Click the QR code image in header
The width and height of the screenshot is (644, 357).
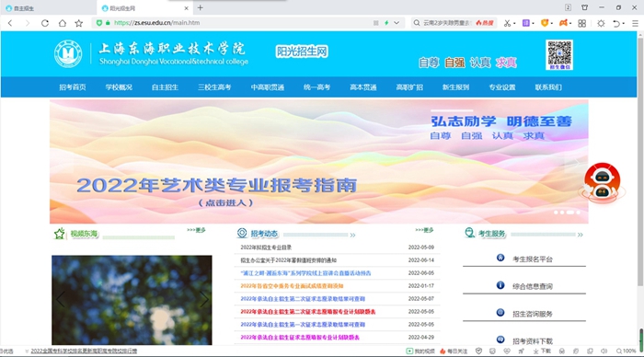(559, 54)
